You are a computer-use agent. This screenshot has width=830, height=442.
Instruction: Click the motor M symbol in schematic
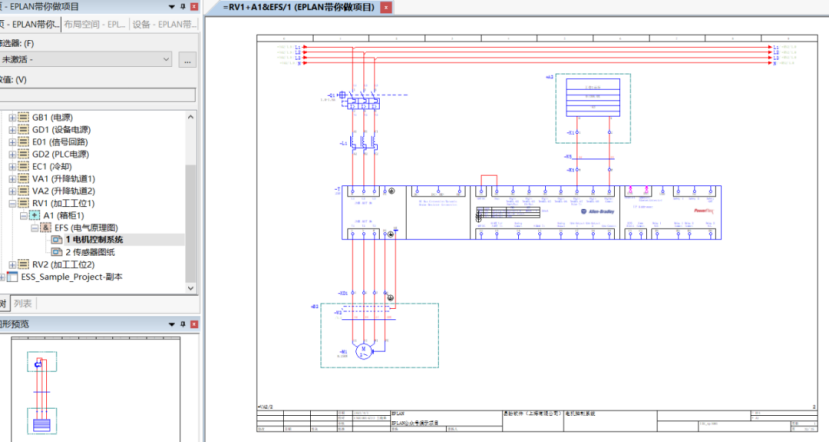[x=363, y=350]
